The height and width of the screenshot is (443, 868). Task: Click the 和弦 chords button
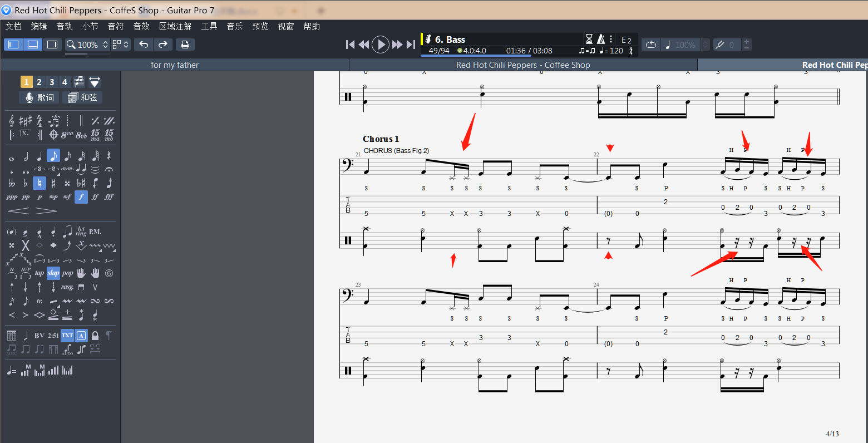(82, 97)
